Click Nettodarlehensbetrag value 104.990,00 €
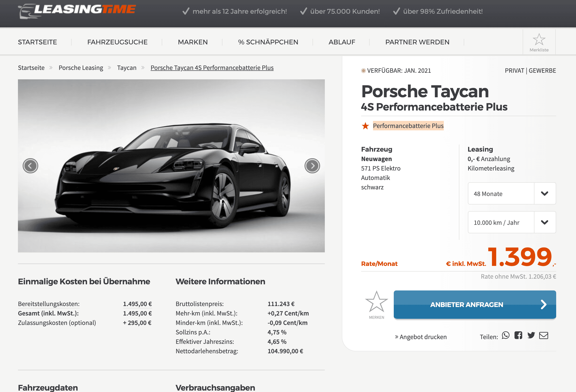 (285, 351)
